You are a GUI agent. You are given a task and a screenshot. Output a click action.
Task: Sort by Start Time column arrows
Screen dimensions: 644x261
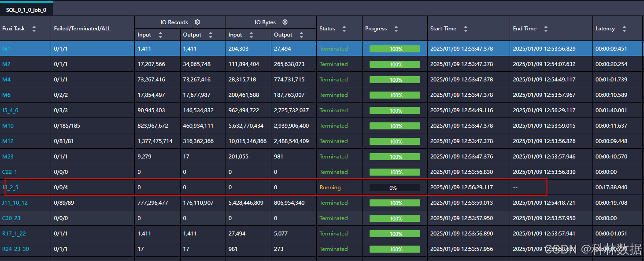466,29
